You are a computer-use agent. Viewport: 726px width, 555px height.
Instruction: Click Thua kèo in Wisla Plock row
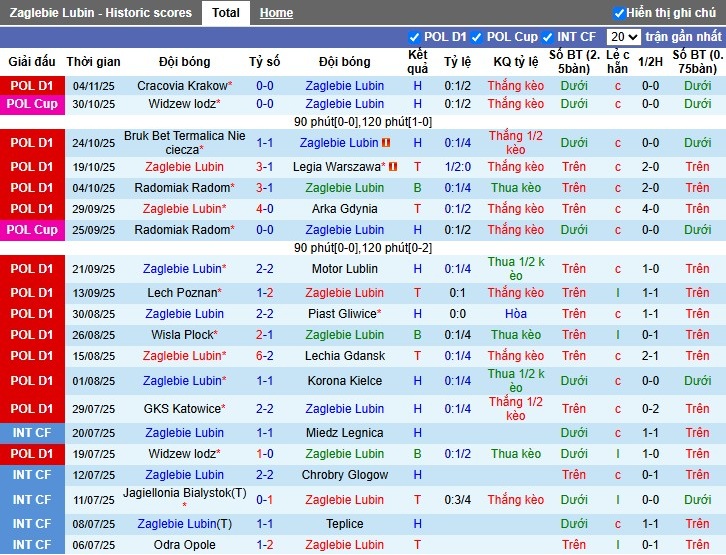516,335
